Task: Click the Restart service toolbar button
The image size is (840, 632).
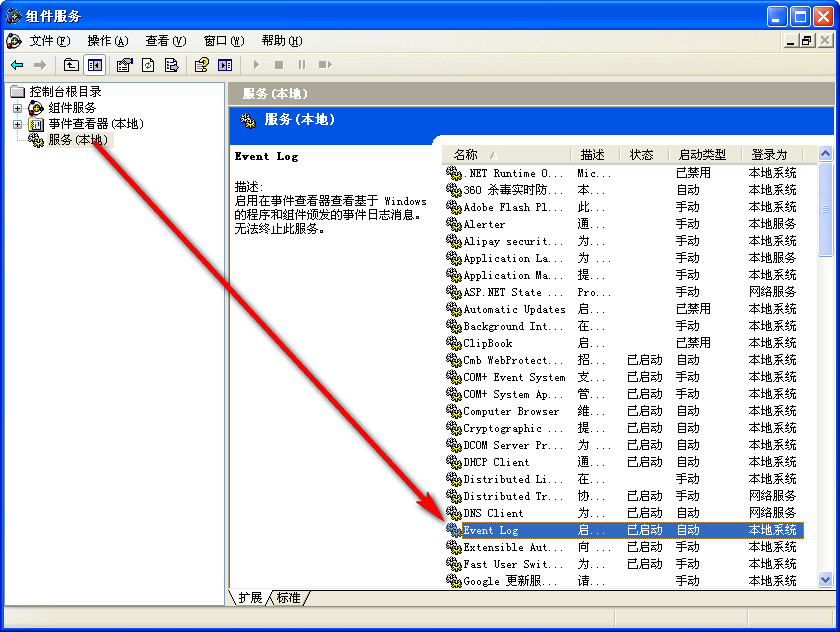Action: pos(325,65)
